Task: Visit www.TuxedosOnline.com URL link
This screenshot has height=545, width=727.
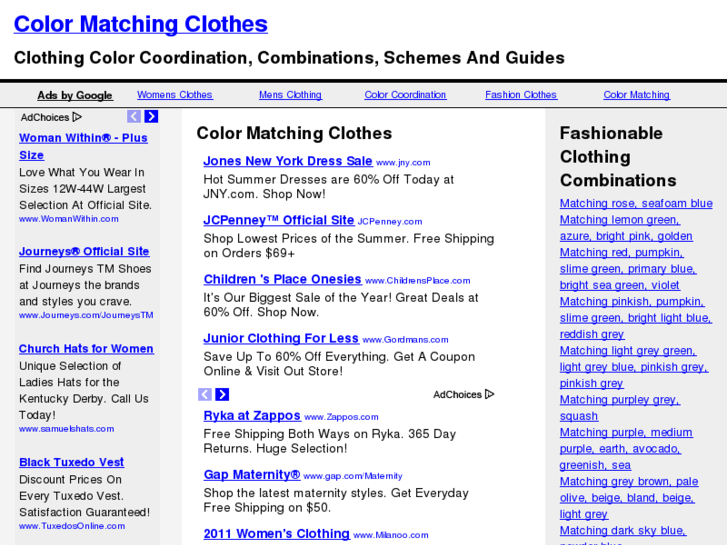Action: click(x=72, y=526)
